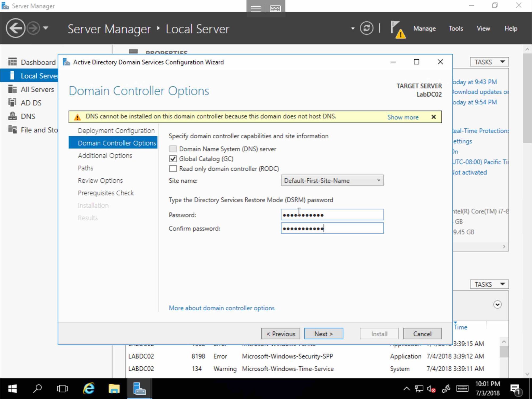The image size is (532, 399).
Task: Click the File and Storage icon
Action: coord(12,129)
